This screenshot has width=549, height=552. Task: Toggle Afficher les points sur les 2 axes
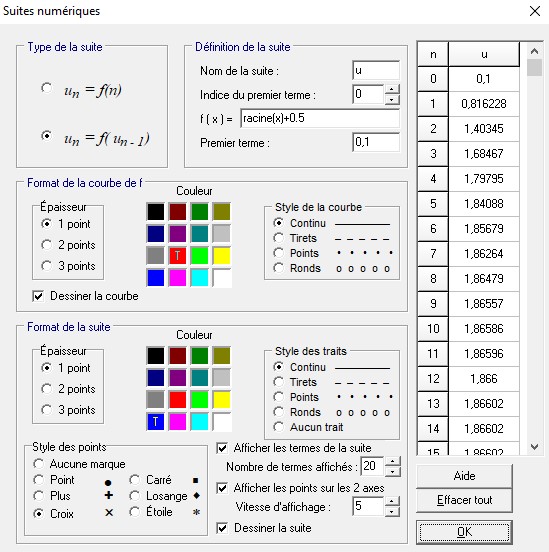[222, 488]
